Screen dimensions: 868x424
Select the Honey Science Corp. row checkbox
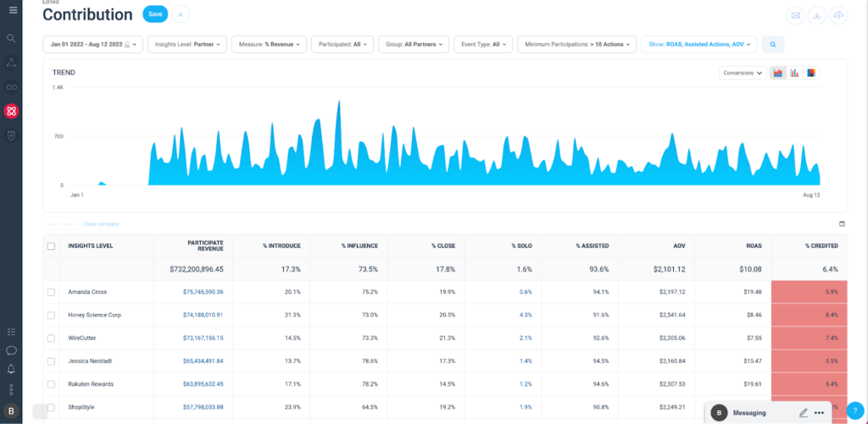tap(51, 315)
